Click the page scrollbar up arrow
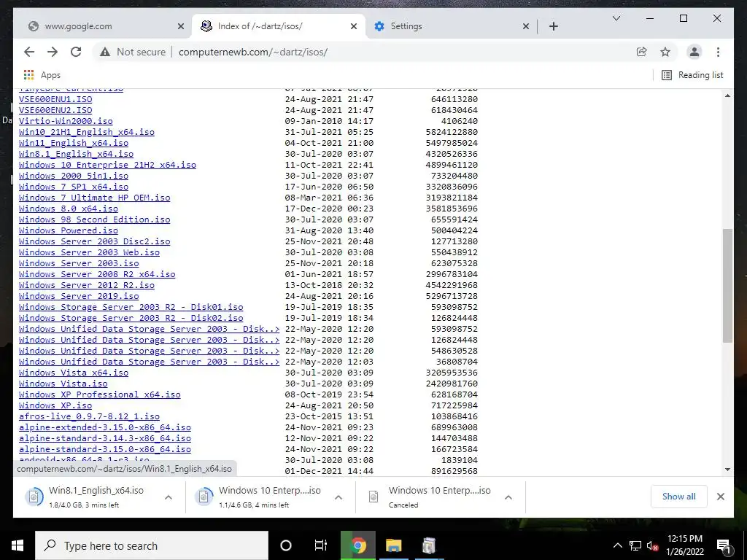The image size is (747, 560). (x=727, y=96)
